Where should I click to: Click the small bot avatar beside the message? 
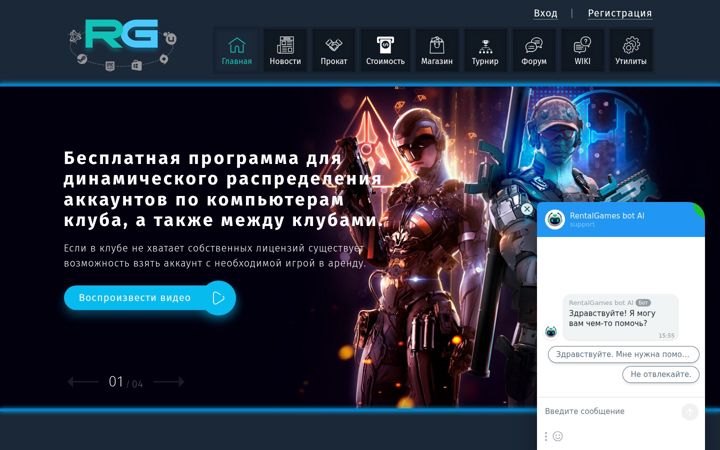(551, 332)
